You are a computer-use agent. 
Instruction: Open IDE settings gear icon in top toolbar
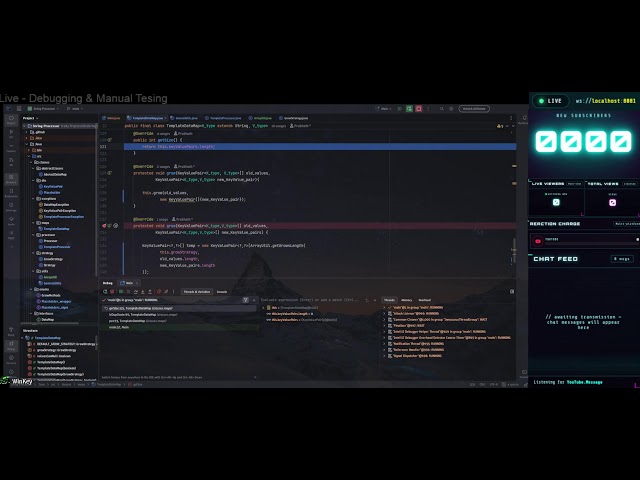[451, 109]
